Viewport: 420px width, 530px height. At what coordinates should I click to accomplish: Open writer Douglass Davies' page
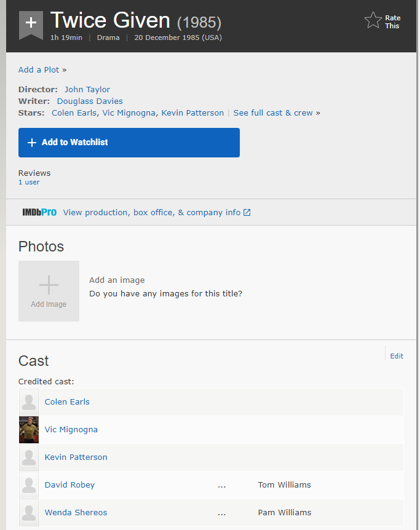[x=90, y=101]
